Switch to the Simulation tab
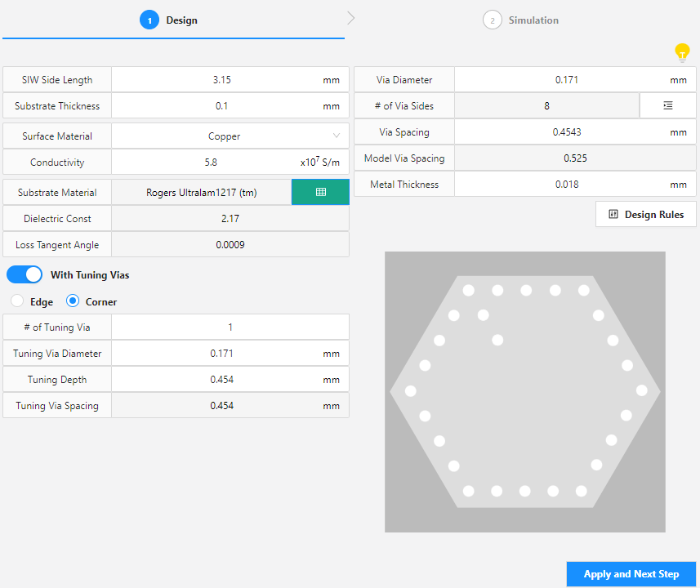 click(521, 20)
